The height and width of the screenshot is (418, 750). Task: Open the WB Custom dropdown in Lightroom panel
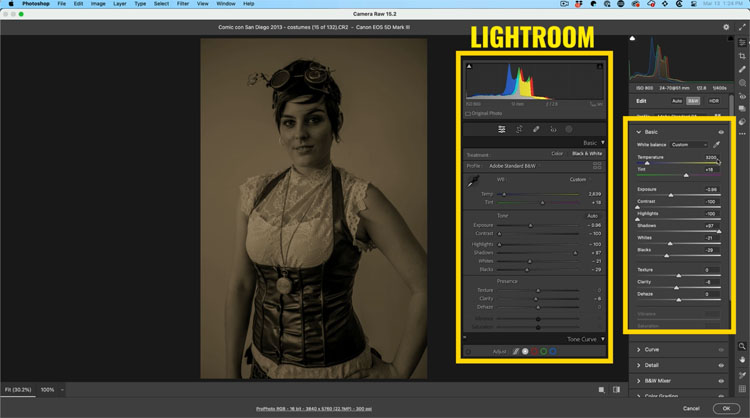pyautogui.click(x=580, y=179)
